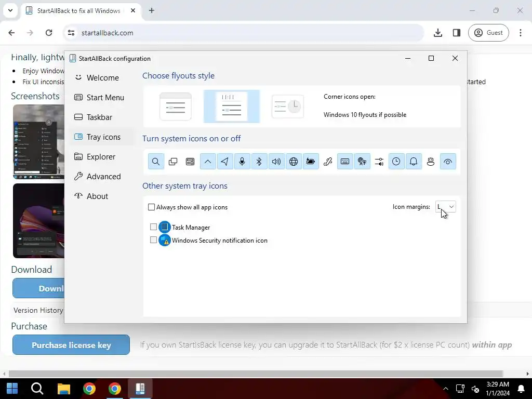Toggle the Copilot robot face system icon
Viewport: 532px width, 399px height.
431,162
